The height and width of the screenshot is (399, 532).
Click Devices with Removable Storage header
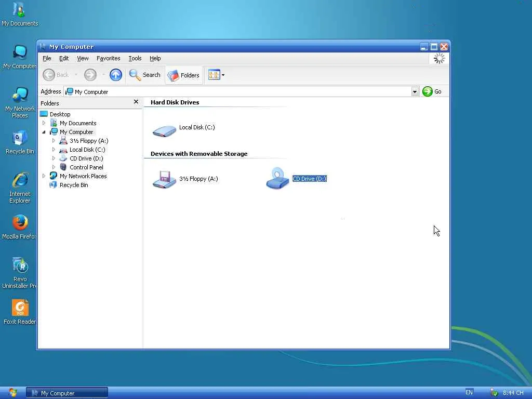tap(199, 154)
